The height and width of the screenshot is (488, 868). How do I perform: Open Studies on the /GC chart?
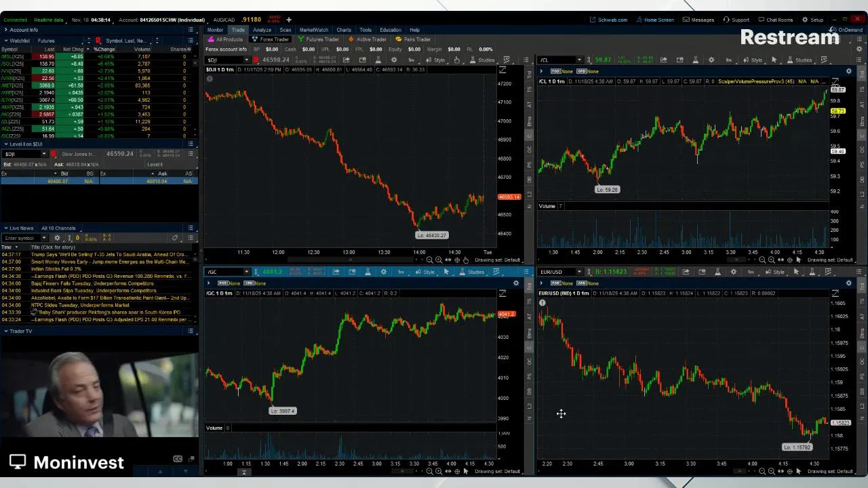pos(471,272)
